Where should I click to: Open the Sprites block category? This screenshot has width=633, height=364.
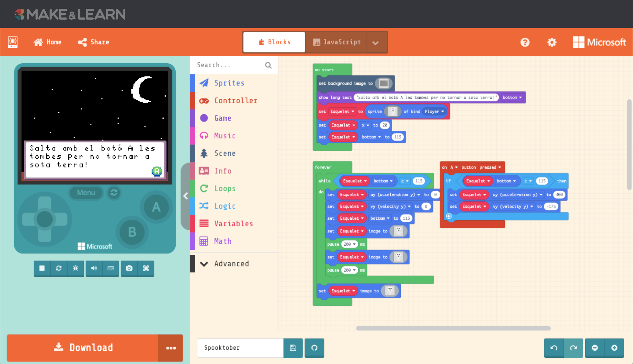pyautogui.click(x=229, y=83)
